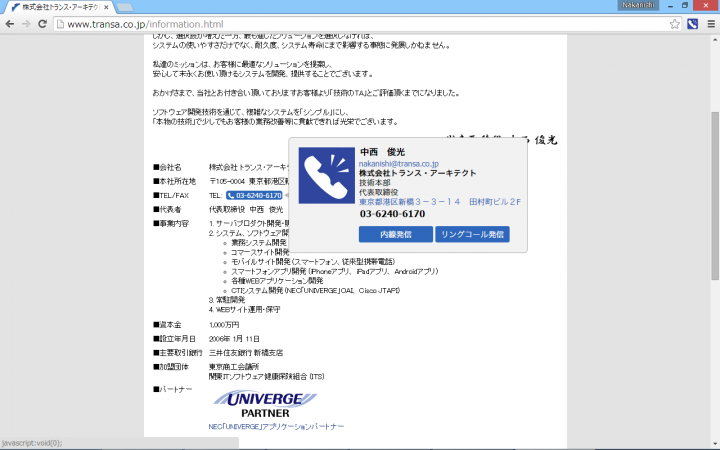This screenshot has height=450, width=720.
Task: Click the large phone icon in the contact popup
Action: pyautogui.click(x=326, y=175)
